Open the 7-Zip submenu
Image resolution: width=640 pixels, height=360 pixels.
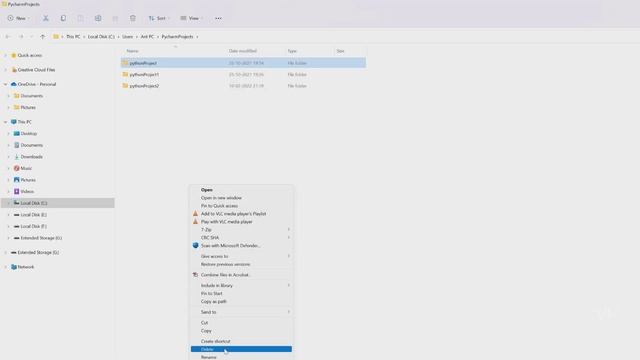coord(241,230)
